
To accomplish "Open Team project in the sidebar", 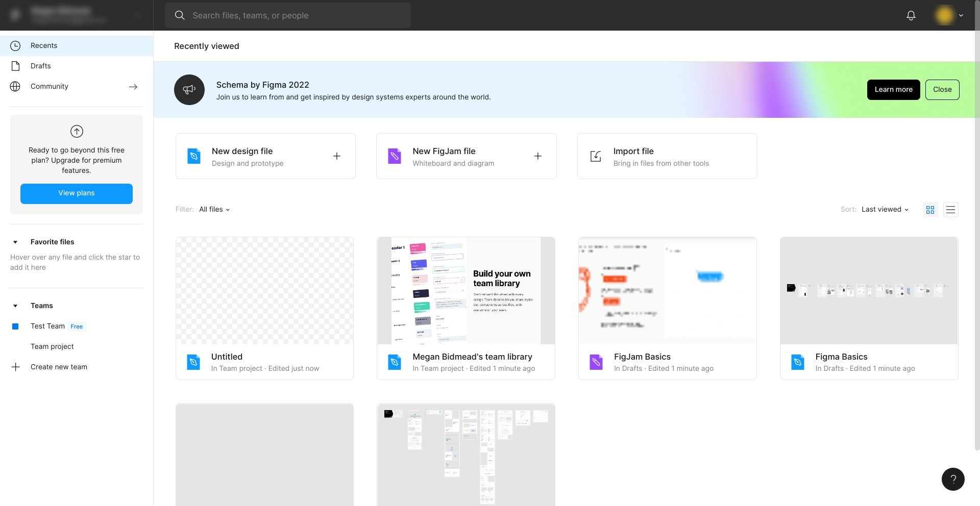I will click(77, 346).
